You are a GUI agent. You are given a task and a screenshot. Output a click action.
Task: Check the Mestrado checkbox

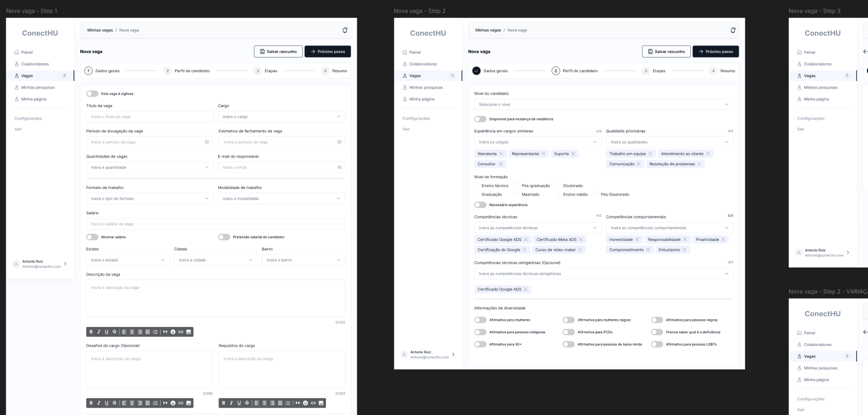(517, 194)
